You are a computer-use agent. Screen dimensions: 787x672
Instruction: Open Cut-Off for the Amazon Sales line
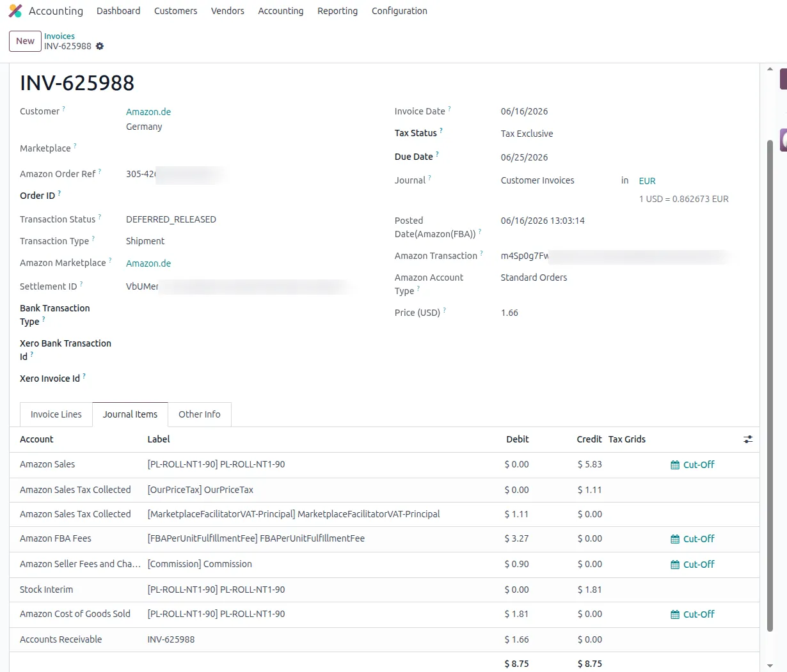coord(692,465)
